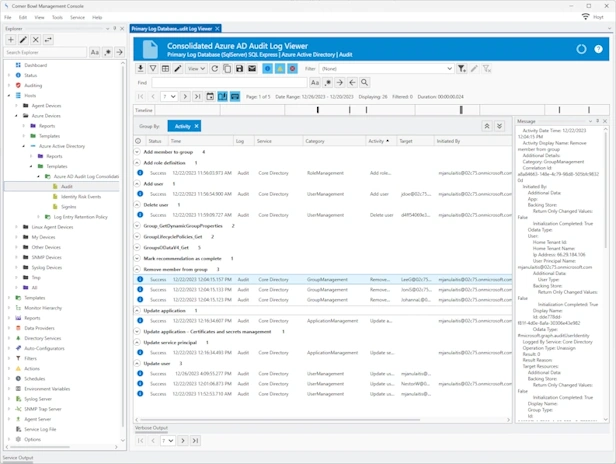Click the funnel filter icon in toolbar
This screenshot has width=616, height=464.
153,68
